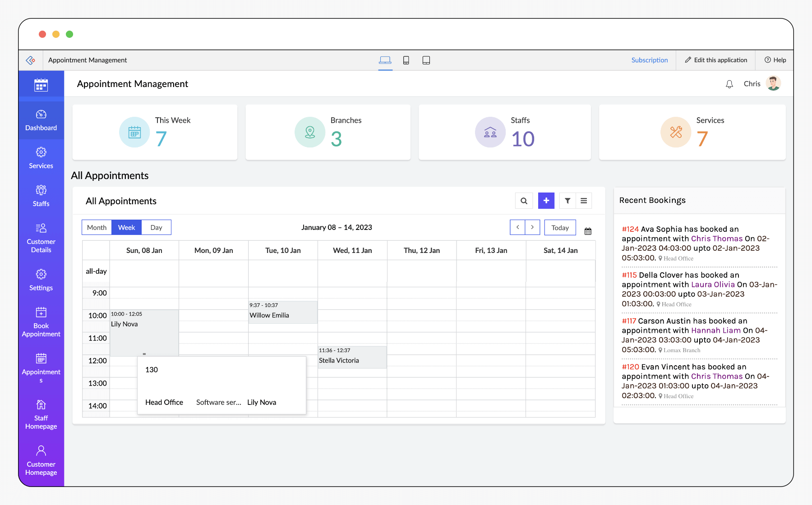This screenshot has height=505, width=812.
Task: Open Settings from the sidebar
Action: 41,280
